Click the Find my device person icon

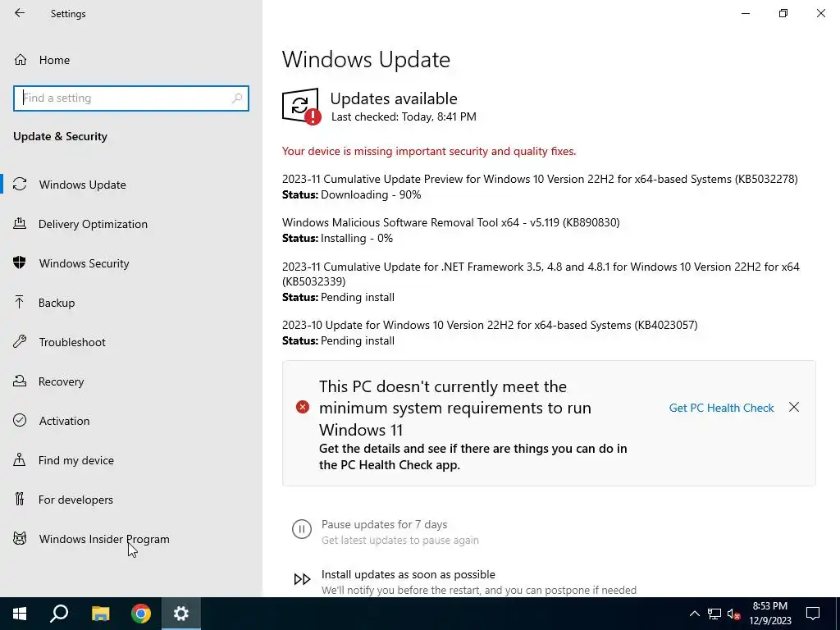click(20, 459)
